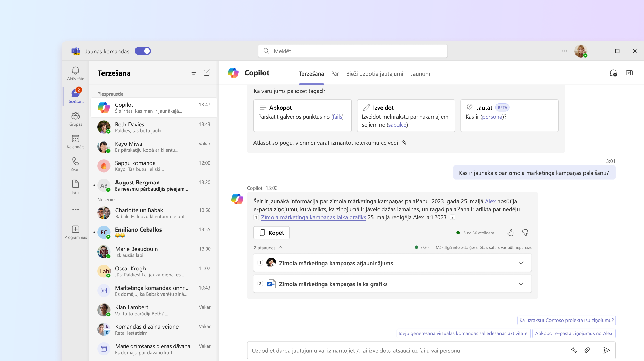Open Programmas add apps icon
The height and width of the screenshot is (361, 644).
tap(75, 229)
